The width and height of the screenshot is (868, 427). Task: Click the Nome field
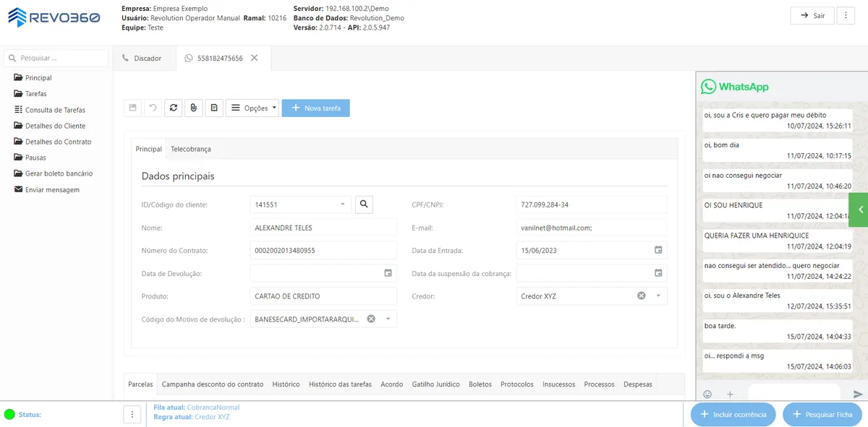coord(323,228)
